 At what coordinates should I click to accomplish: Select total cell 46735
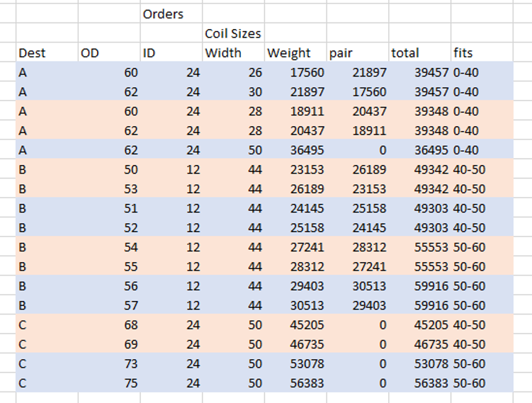[x=419, y=344]
